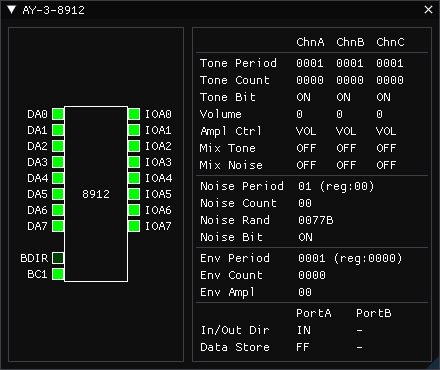Click the IOA3 pin indicator

tap(134, 162)
